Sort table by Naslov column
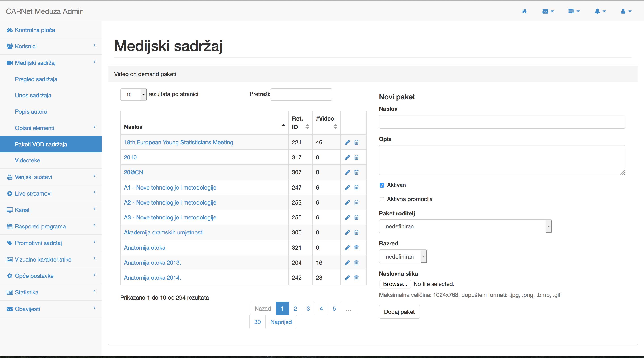This screenshot has width=644, height=358. [x=205, y=123]
